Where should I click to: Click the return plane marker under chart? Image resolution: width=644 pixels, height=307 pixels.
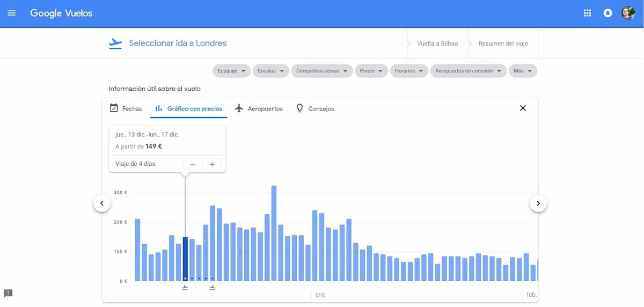(213, 288)
